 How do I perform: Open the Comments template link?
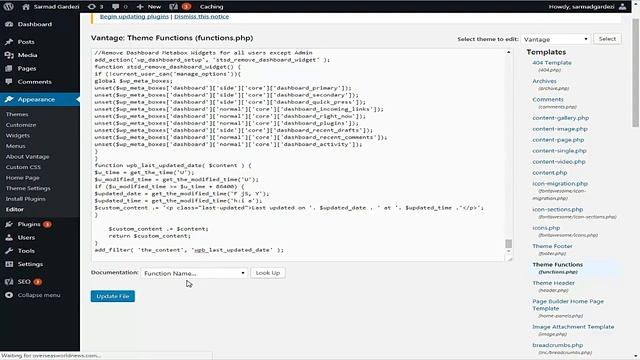(x=548, y=100)
